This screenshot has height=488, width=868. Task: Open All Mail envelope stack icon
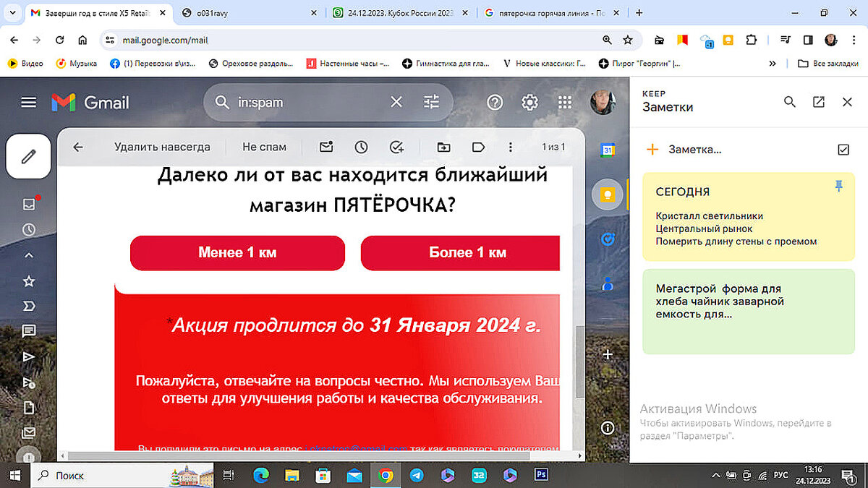29,433
